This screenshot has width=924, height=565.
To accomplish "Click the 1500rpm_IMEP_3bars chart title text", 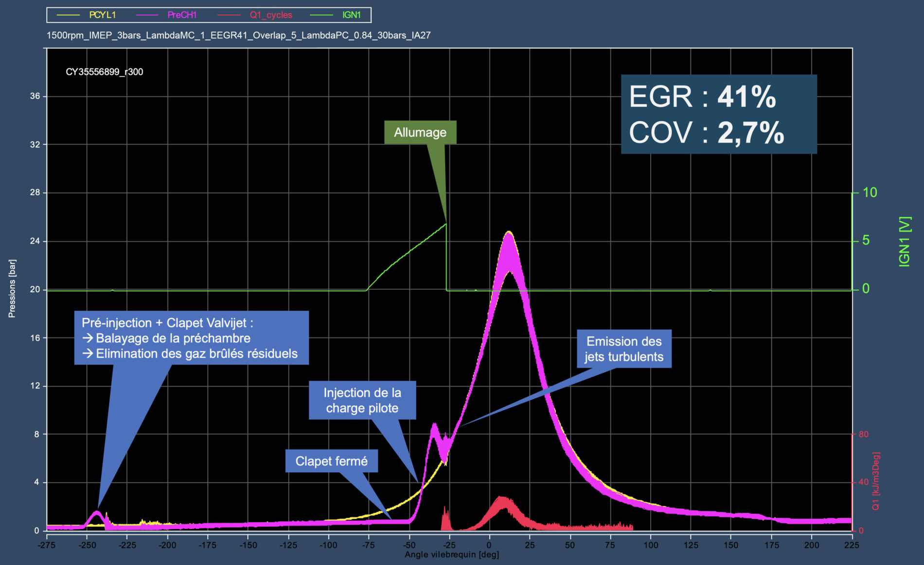I will tap(238, 35).
